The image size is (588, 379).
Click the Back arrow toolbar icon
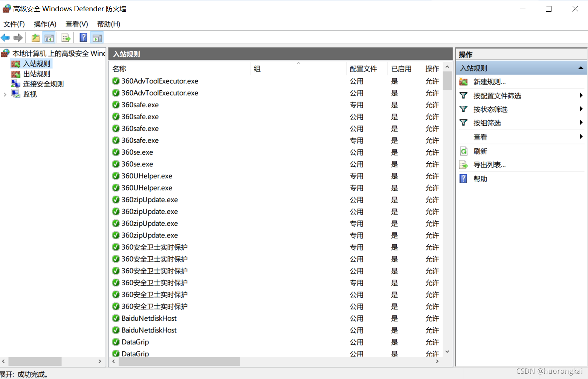click(5, 38)
